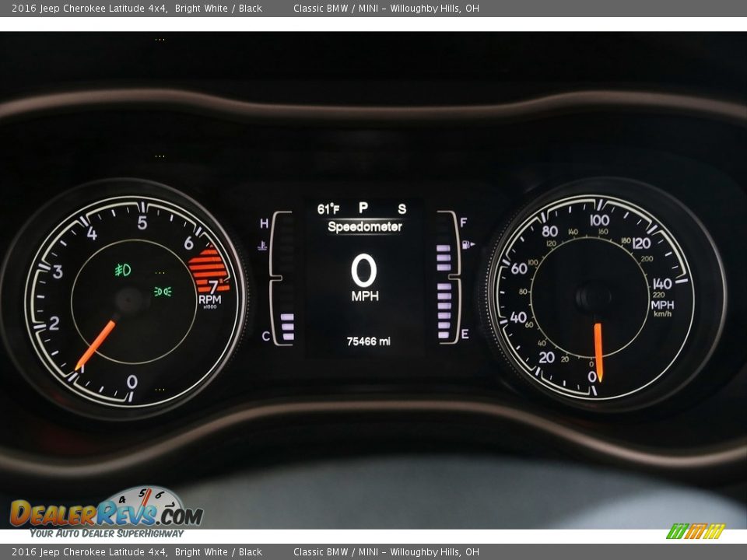Click the '80' MPH mark on speedometer

coord(550,231)
